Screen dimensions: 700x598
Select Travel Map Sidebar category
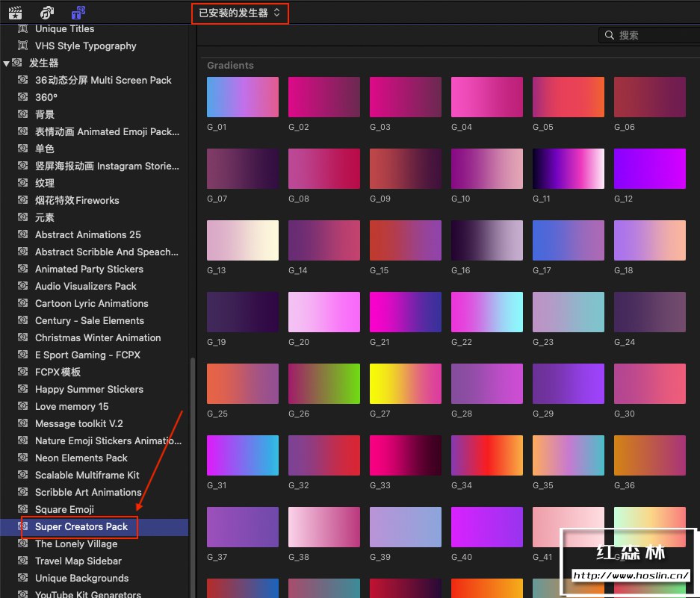[x=78, y=561]
